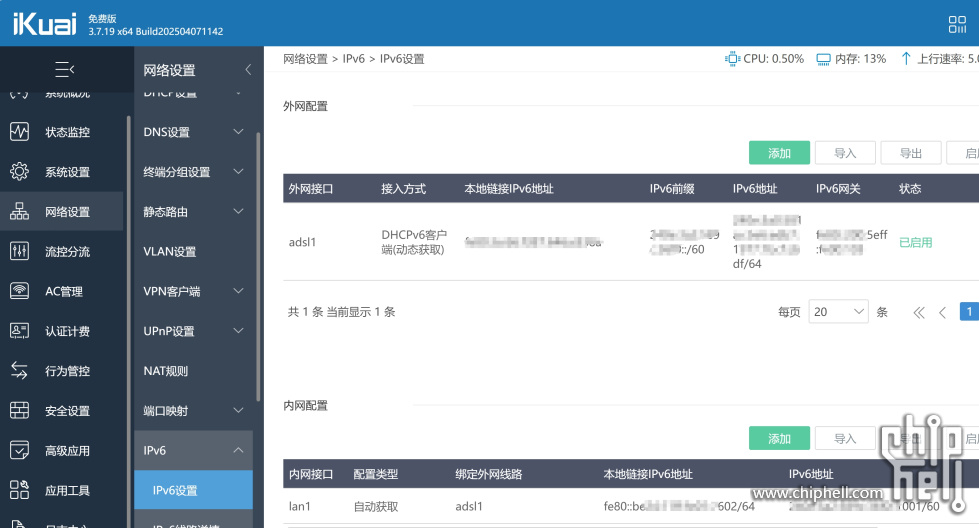Click the 网络设置 network topology icon
Screen dimensions: 979x528
(x=19, y=212)
